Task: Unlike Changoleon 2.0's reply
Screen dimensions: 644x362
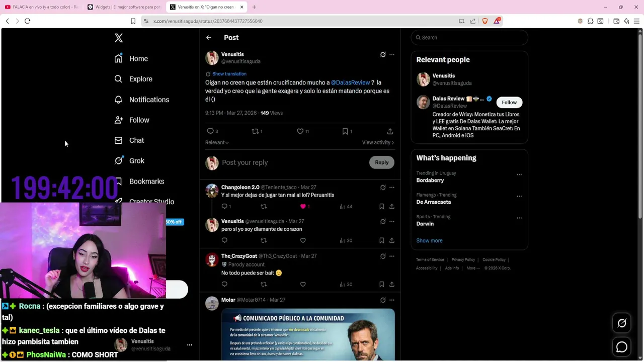Action: pyautogui.click(x=303, y=207)
